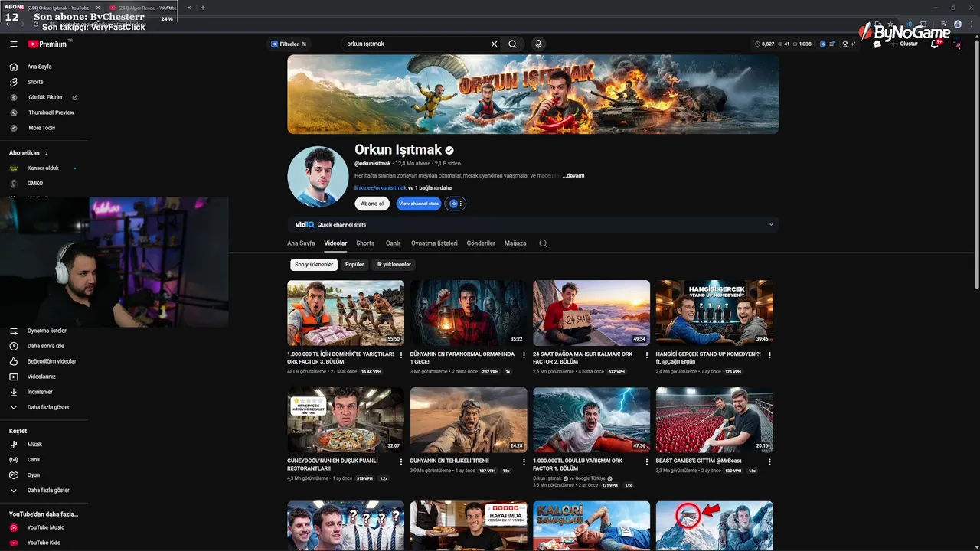This screenshot has width=980, height=551.
Task: Switch to the Oynatma listeleri channel tab
Action: 434,243
